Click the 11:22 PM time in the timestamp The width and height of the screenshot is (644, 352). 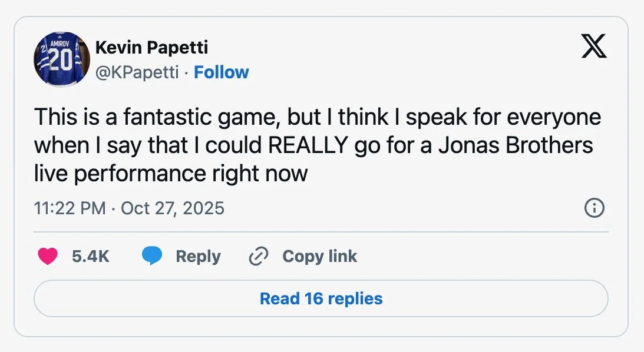(x=70, y=208)
